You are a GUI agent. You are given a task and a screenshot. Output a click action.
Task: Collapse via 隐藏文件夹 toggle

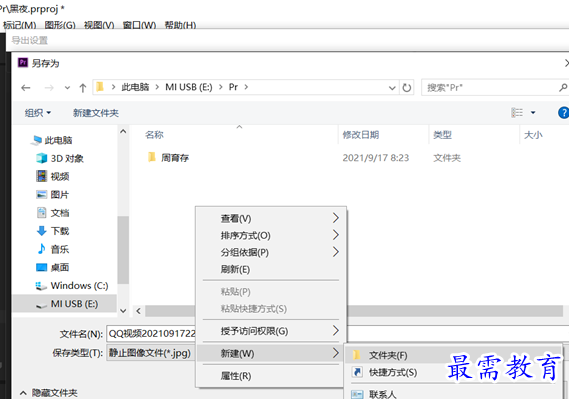pos(49,393)
